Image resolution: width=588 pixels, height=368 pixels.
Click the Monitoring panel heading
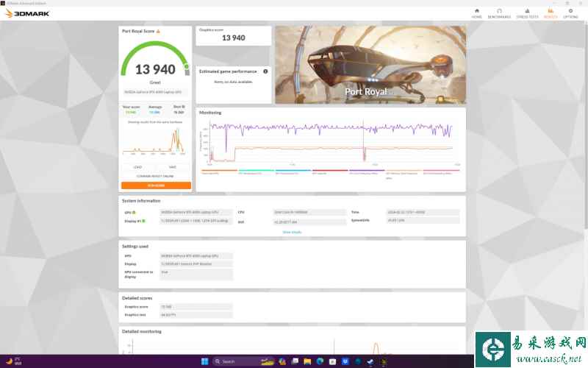coord(210,113)
